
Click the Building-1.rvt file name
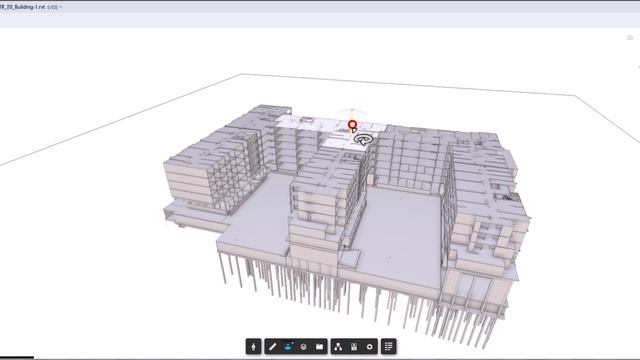point(22,7)
